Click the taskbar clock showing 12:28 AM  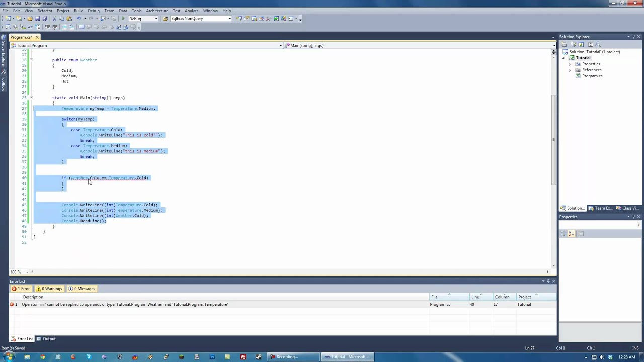[627, 357]
